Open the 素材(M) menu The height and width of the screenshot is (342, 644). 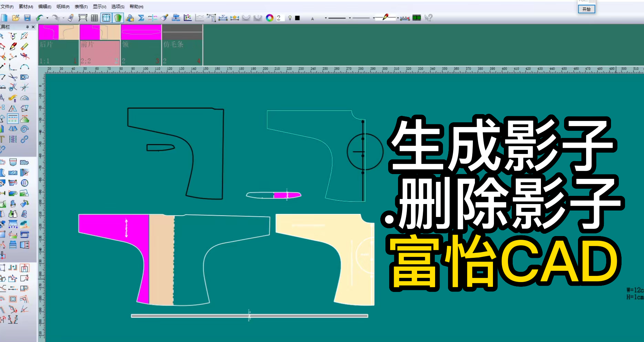[26, 6]
